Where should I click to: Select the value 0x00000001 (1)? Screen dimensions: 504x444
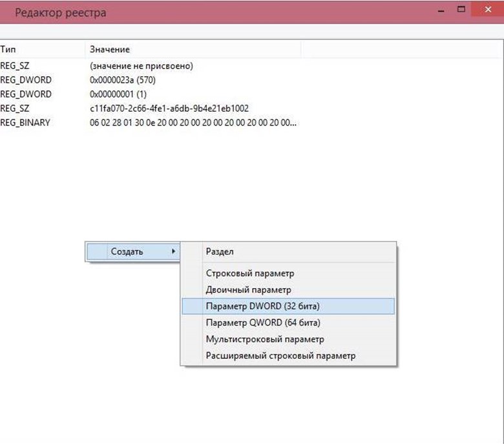pyautogui.click(x=118, y=94)
